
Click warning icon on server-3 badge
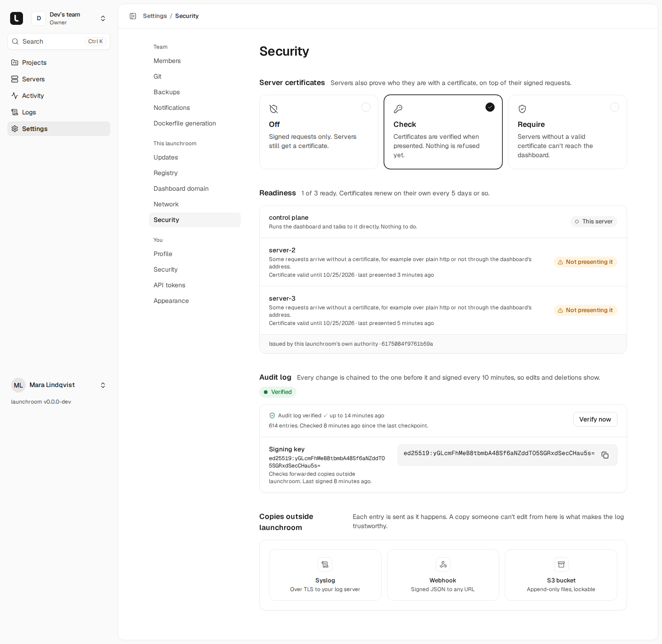click(560, 310)
